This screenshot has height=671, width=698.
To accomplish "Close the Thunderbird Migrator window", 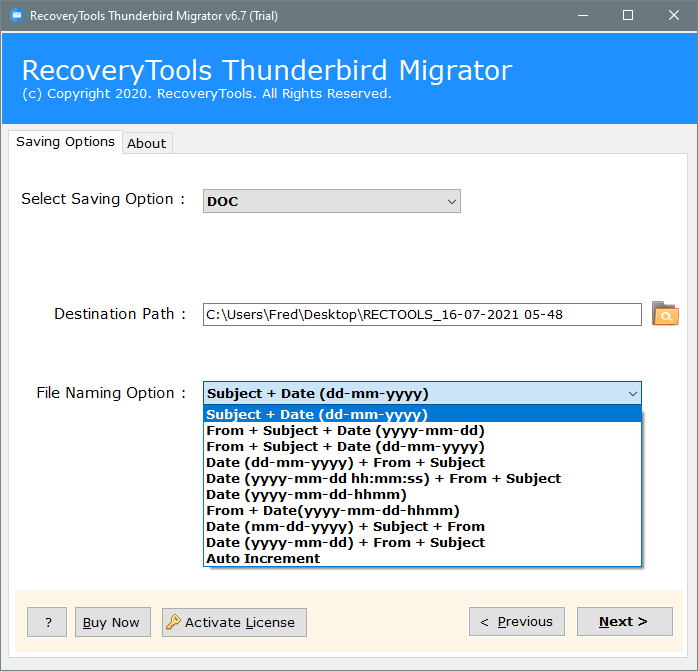I will click(674, 16).
